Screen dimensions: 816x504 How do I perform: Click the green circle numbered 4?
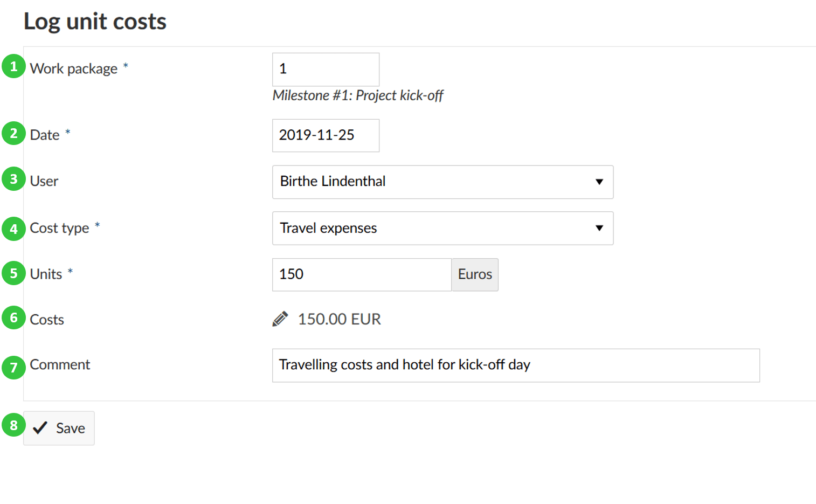pyautogui.click(x=13, y=229)
